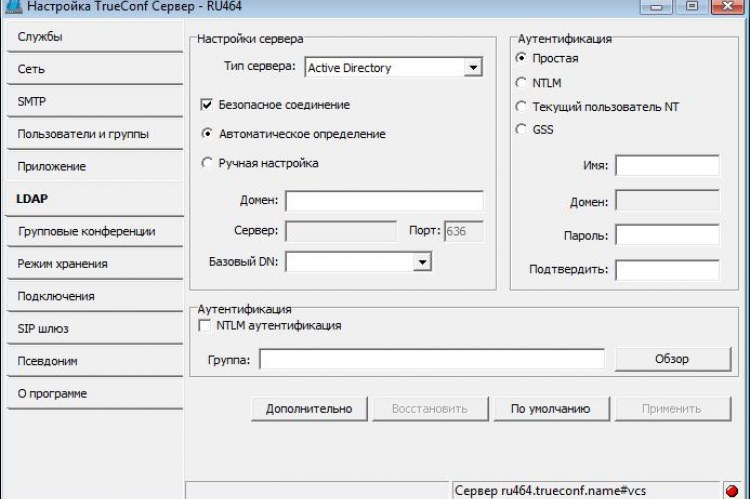
Task: Select Текущий пользователь NT radio option
Action: click(x=521, y=106)
